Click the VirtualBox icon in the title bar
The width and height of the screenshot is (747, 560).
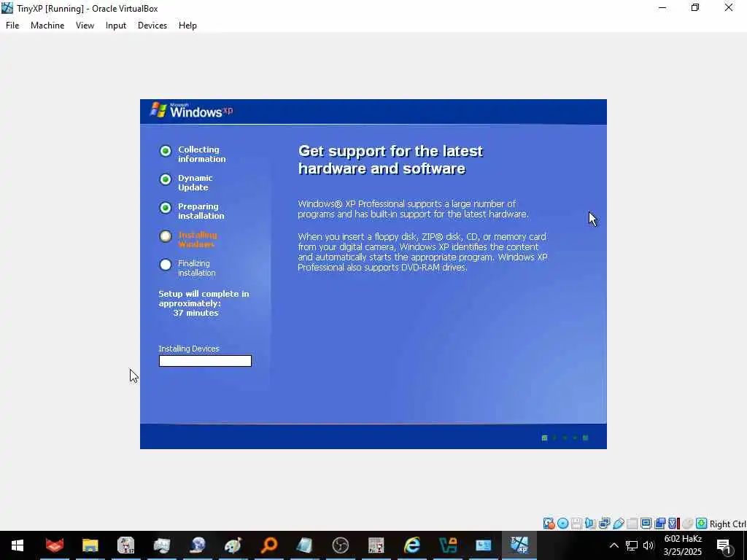coord(7,8)
